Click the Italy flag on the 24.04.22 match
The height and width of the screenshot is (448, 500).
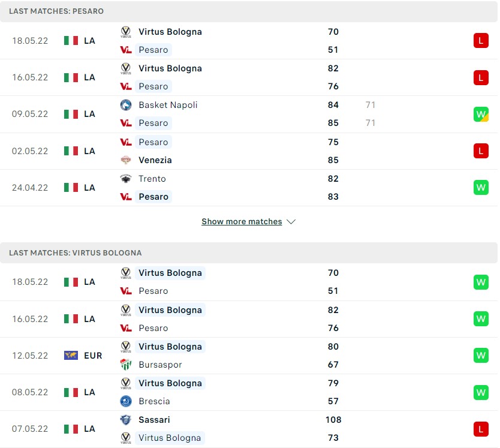click(71, 188)
